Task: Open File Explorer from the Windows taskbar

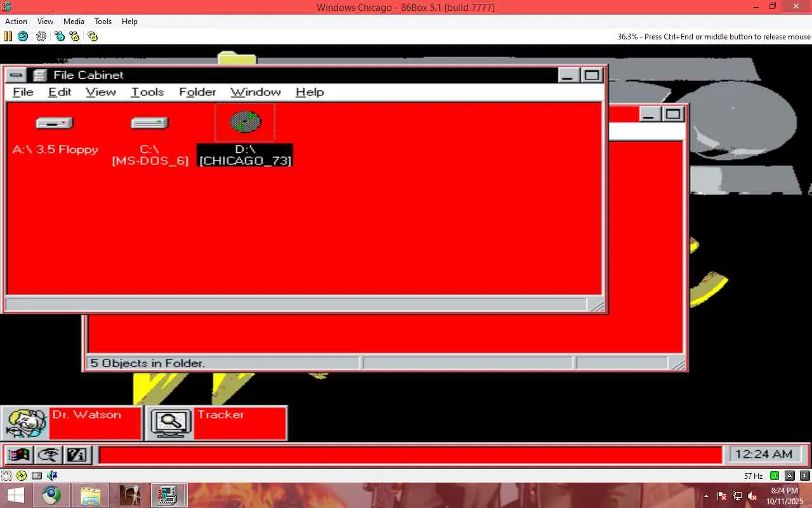Action: pyautogui.click(x=91, y=495)
